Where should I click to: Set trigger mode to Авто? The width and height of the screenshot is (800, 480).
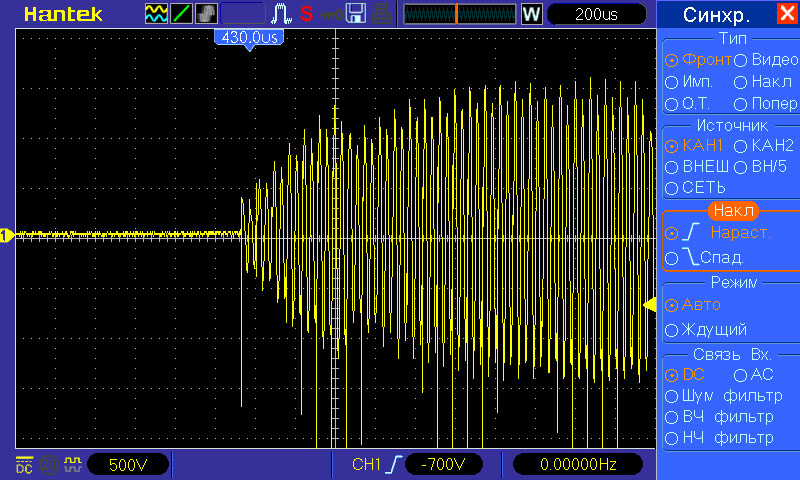click(x=693, y=305)
